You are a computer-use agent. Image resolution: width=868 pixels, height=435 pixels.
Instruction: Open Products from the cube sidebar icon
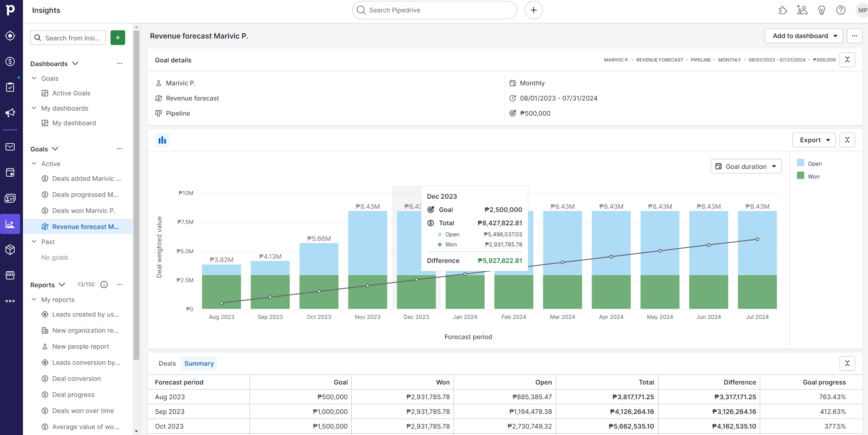[x=10, y=250]
